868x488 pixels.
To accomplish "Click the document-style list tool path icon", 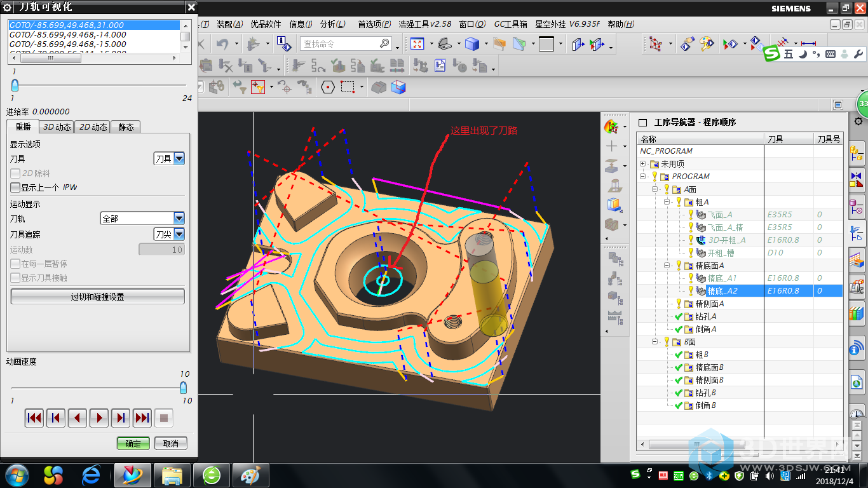I will coord(440,65).
